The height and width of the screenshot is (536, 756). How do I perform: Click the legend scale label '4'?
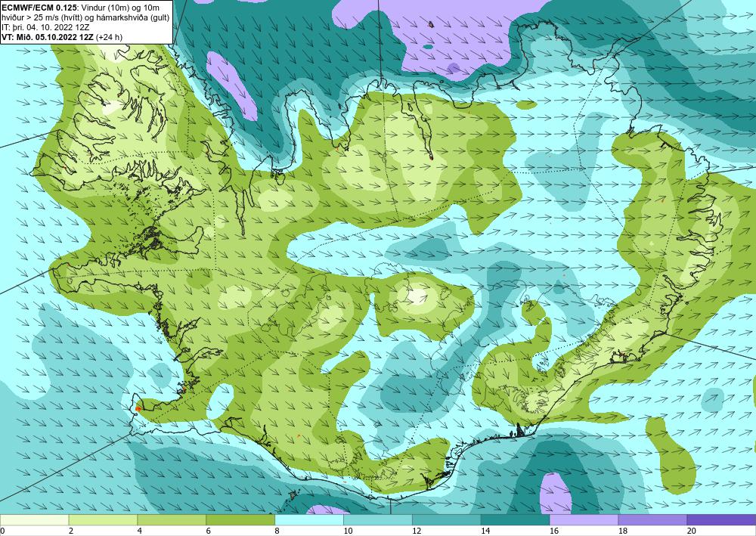(x=139, y=531)
